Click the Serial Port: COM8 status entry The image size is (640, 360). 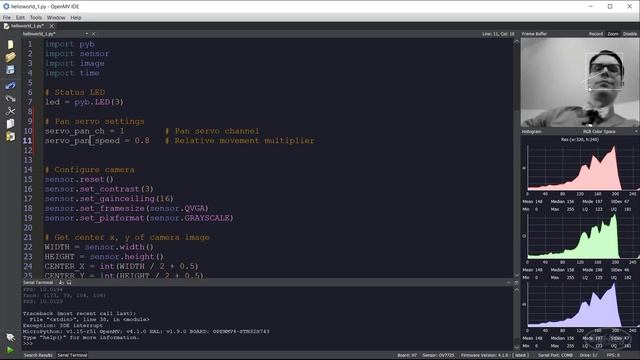pyautogui.click(x=555, y=355)
